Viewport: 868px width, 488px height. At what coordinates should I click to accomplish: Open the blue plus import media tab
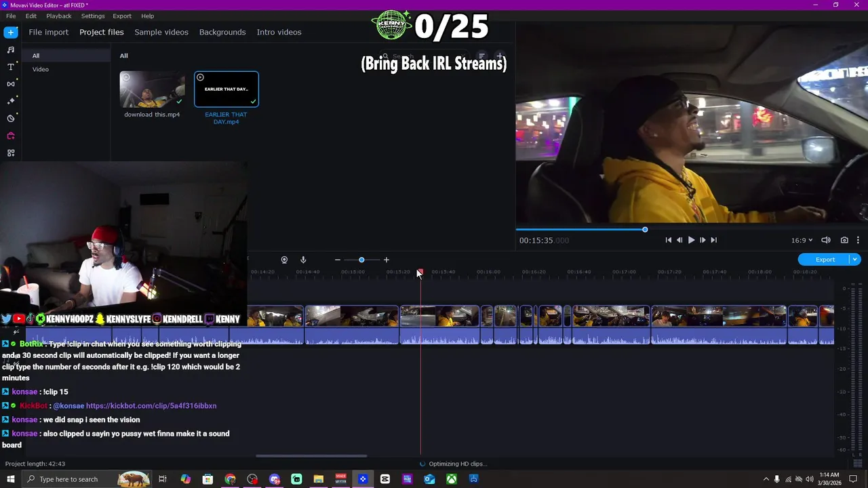click(x=11, y=32)
